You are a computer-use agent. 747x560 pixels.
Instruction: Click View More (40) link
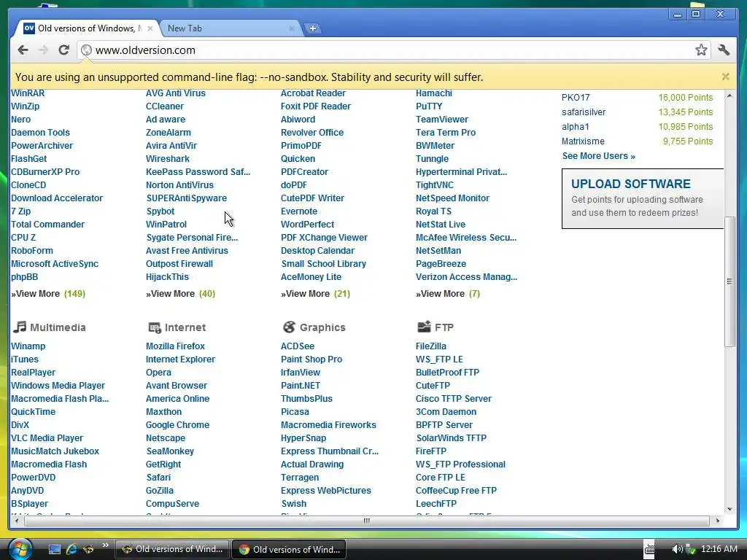point(181,294)
